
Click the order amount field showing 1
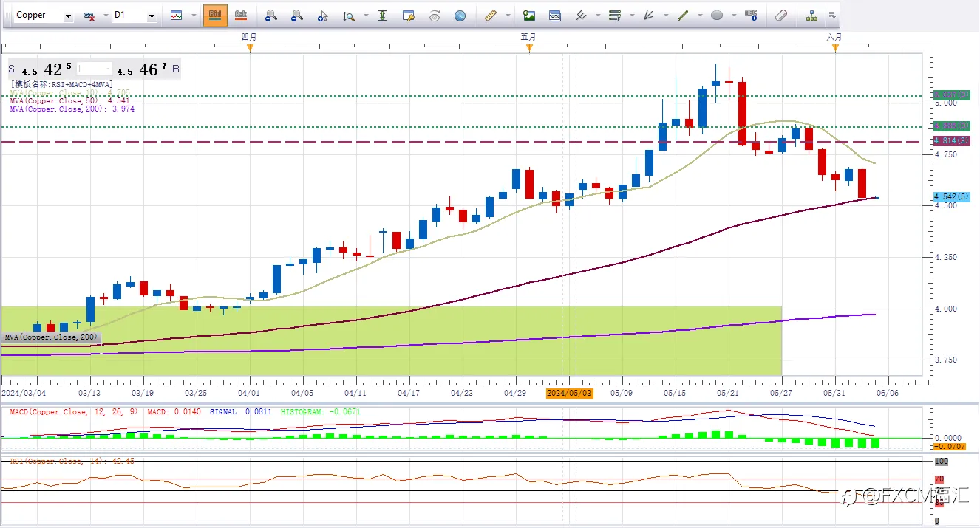click(94, 69)
